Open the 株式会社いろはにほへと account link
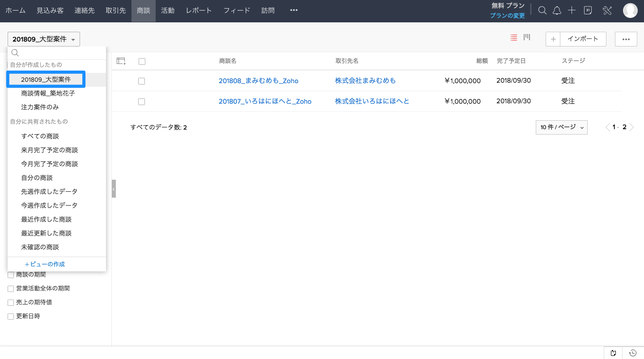 (x=372, y=101)
